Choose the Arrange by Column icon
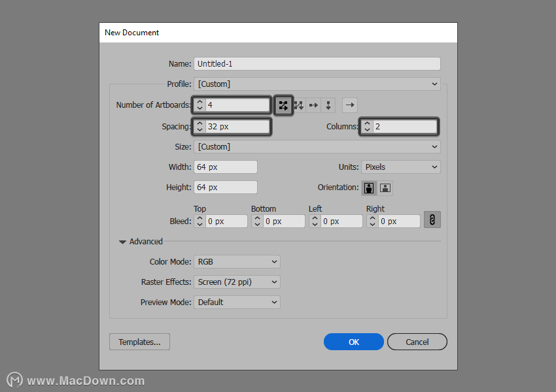This screenshot has width=556, height=392. tap(328, 105)
